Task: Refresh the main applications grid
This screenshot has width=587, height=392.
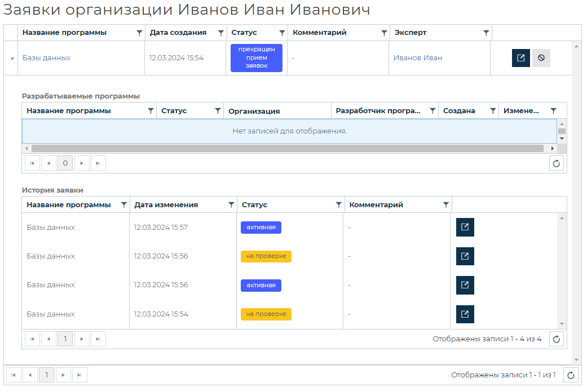Action: point(571,375)
